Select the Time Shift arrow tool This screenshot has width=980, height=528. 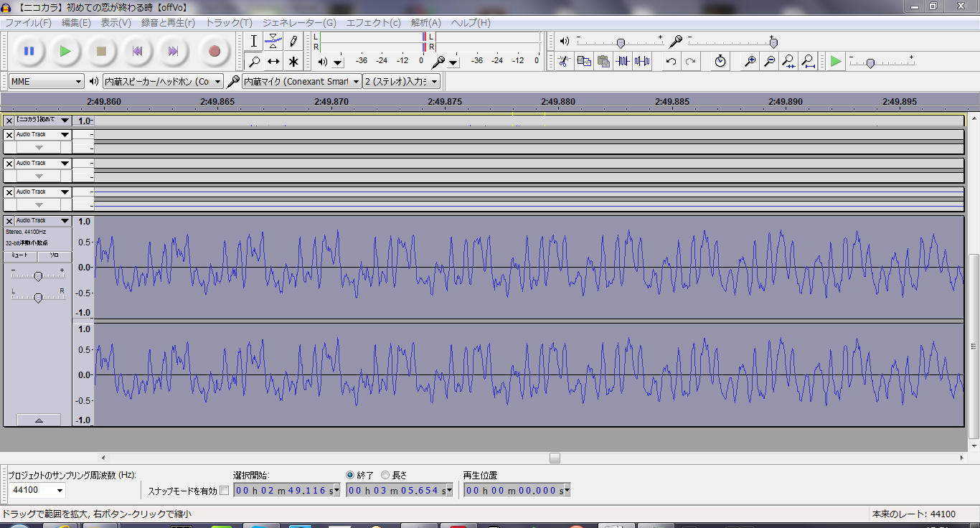(273, 61)
